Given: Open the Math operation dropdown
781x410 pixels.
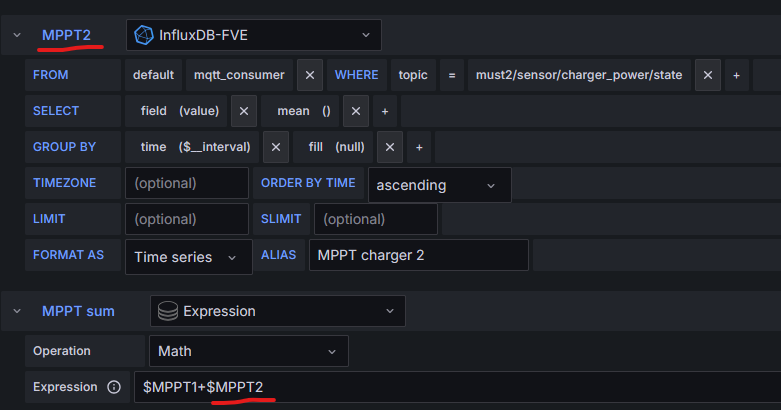Looking at the screenshot, I should click(x=250, y=351).
